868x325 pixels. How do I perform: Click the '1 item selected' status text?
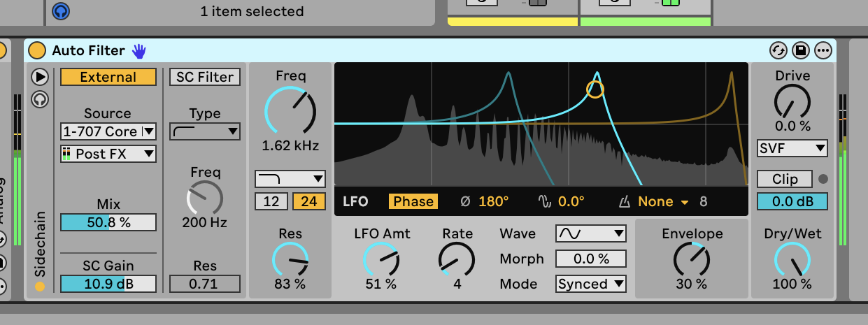pyautogui.click(x=252, y=11)
